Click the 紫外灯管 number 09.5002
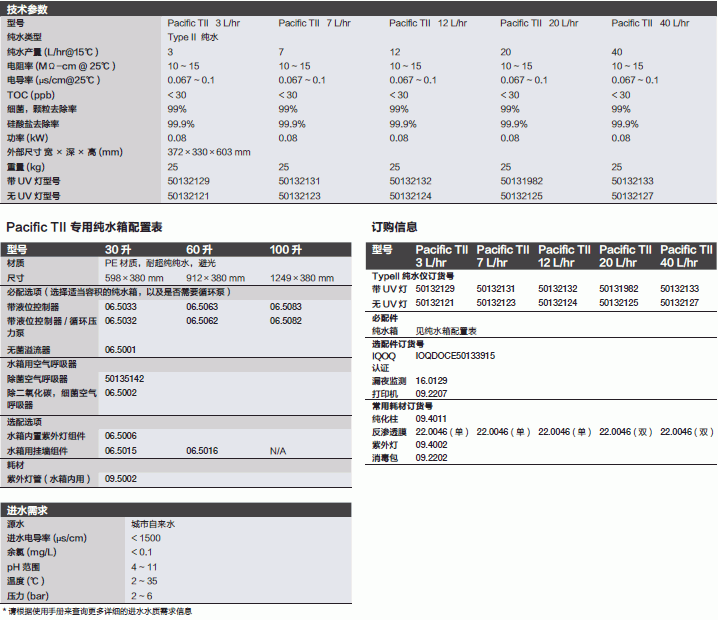 [x=121, y=479]
